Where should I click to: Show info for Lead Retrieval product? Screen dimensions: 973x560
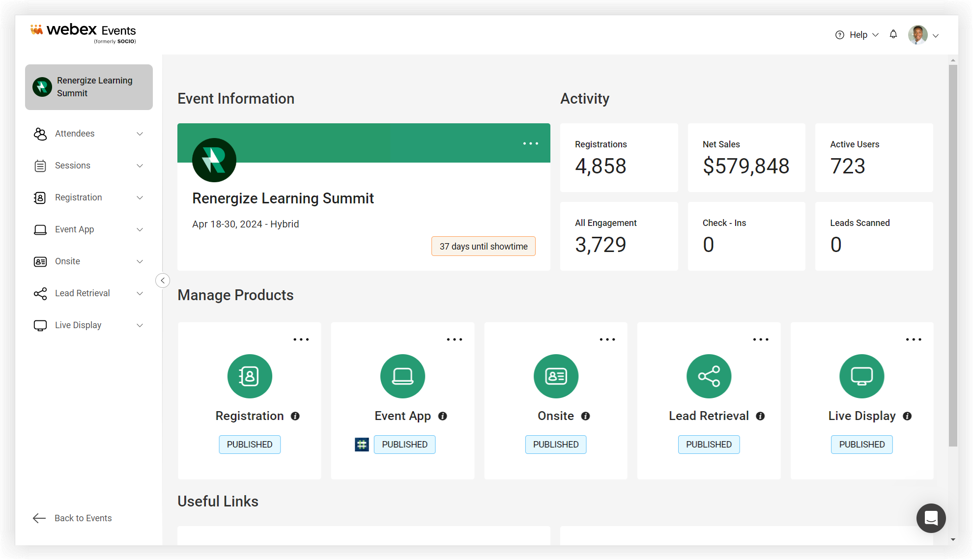pyautogui.click(x=761, y=416)
